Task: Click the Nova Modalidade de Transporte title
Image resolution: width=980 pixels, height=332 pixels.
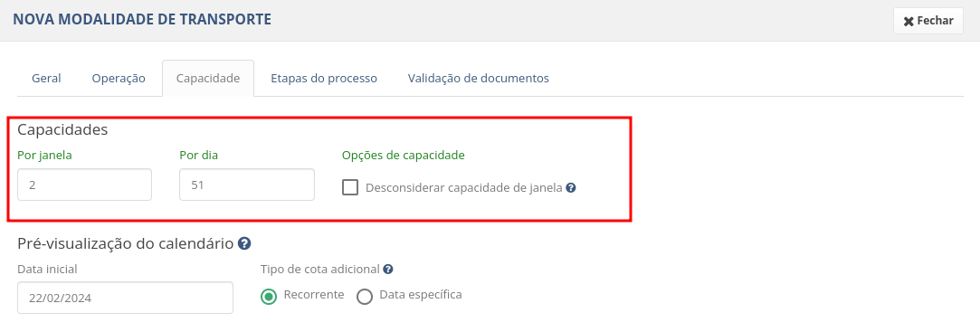Action: [x=142, y=19]
